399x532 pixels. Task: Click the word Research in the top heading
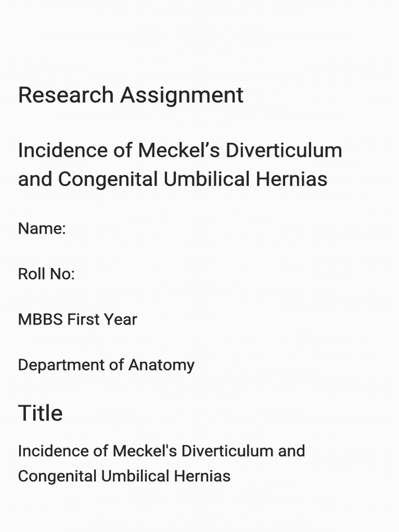[x=66, y=95]
